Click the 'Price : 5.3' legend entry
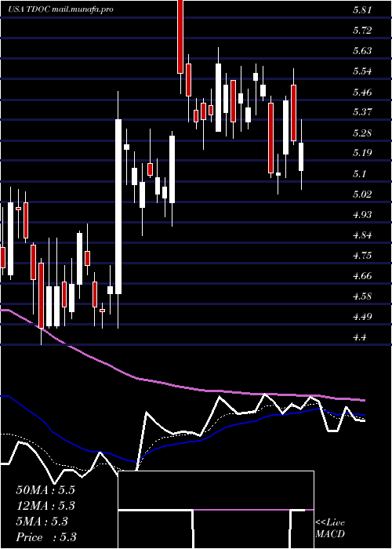The width and height of the screenshot is (392, 549). 46,537
